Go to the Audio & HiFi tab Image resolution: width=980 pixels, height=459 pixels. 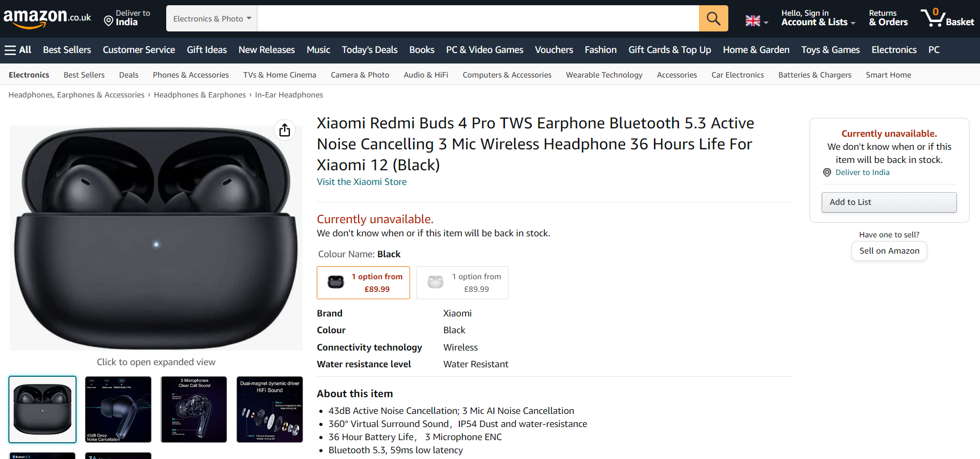(x=426, y=75)
